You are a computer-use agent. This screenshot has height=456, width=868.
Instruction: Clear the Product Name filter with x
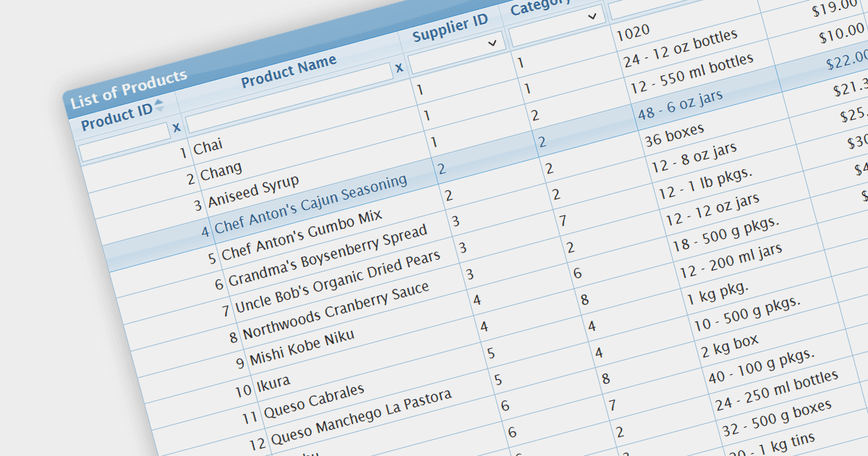[x=399, y=69]
